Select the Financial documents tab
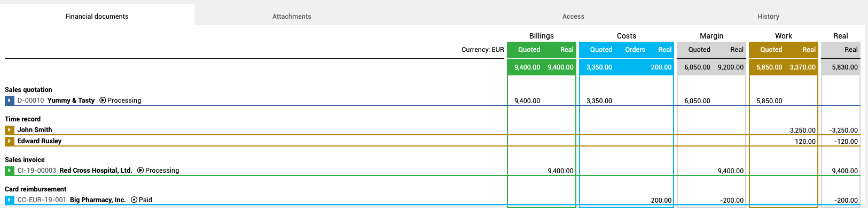The height and width of the screenshot is (208, 868). [x=97, y=16]
